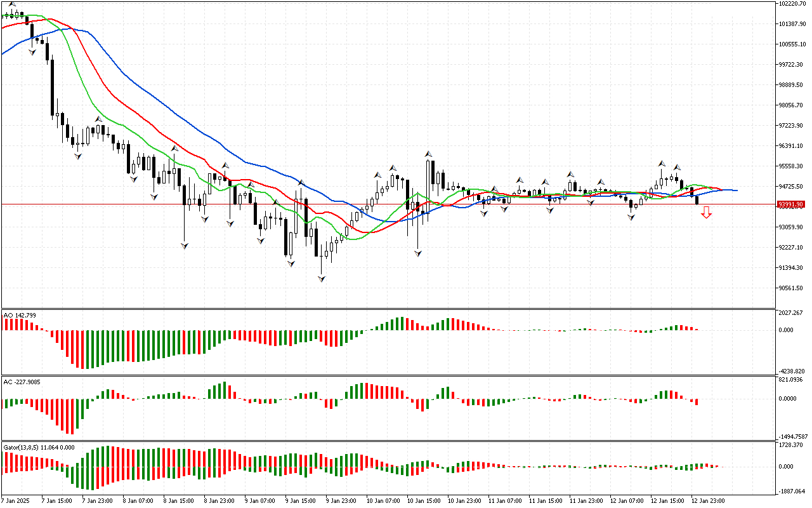This screenshot has height=508, width=812.
Task: Select the AO 142.799 indicator label
Action: pos(20,315)
